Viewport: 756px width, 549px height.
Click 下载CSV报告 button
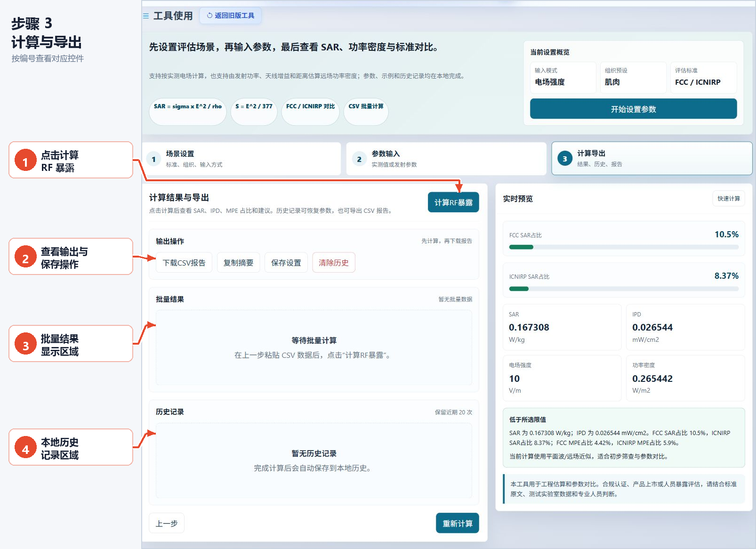(x=184, y=263)
